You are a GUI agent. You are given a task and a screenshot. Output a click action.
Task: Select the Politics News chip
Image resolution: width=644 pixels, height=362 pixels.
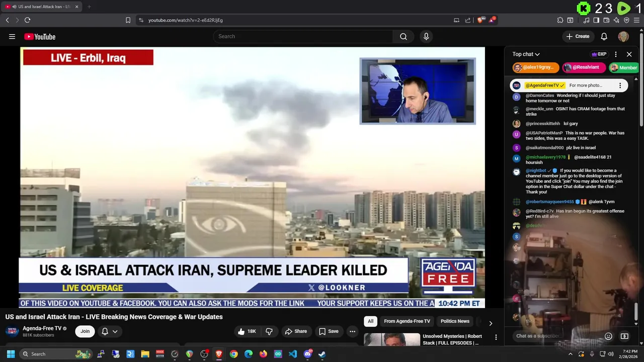coord(455,321)
